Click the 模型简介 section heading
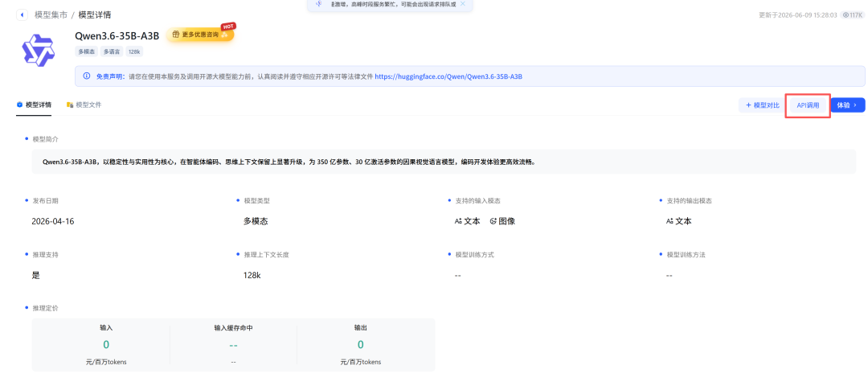Image resolution: width=868 pixels, height=390 pixels. point(47,139)
